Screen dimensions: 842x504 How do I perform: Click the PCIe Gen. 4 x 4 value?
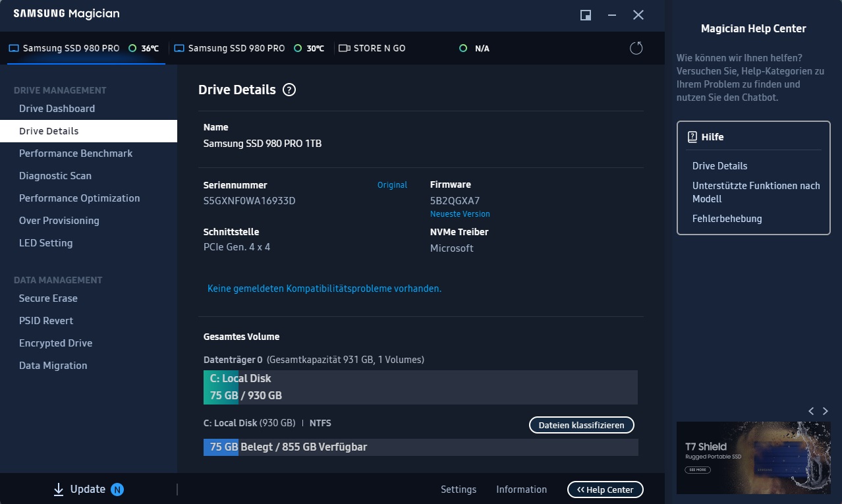(x=237, y=248)
